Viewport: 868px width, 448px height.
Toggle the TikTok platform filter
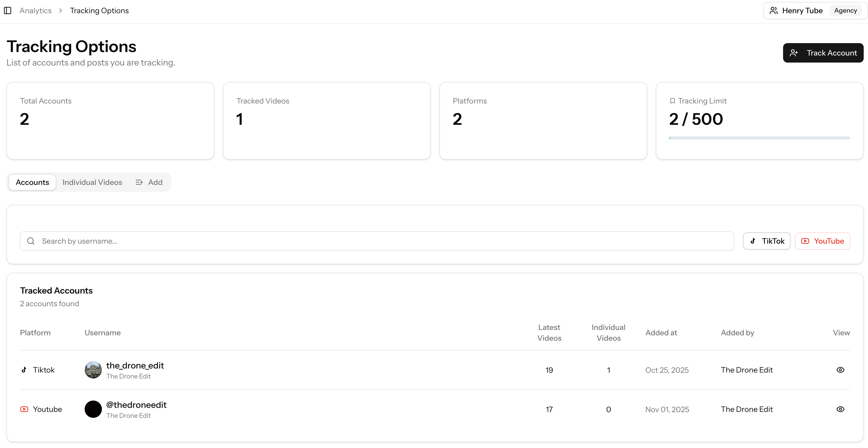pos(767,241)
